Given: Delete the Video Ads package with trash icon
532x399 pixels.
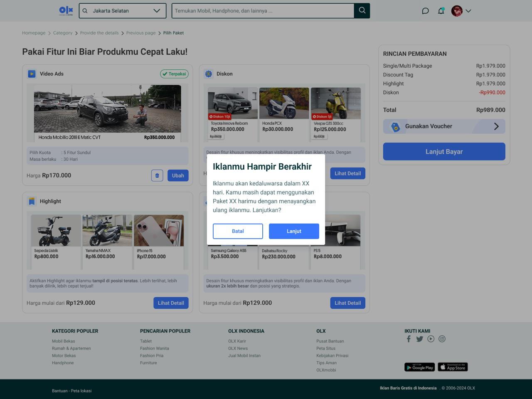Looking at the screenshot, I should point(157,175).
